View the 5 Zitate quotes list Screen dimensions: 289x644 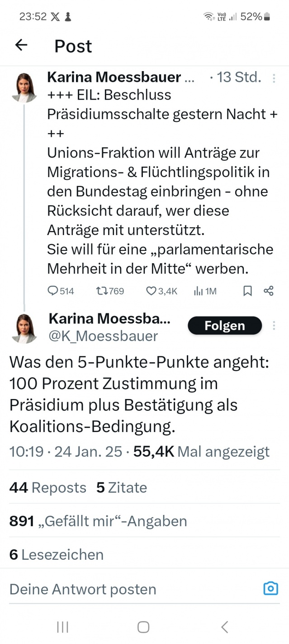click(x=122, y=487)
